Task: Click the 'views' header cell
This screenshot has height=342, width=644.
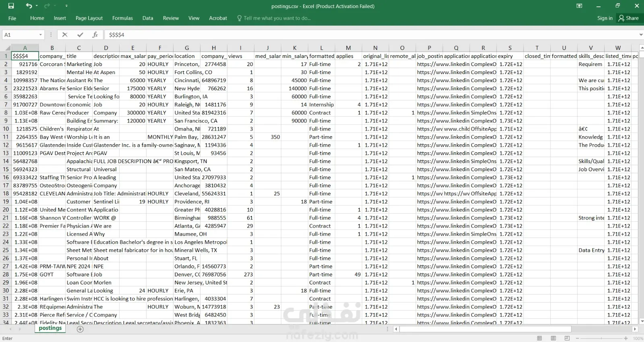Action: [241, 56]
